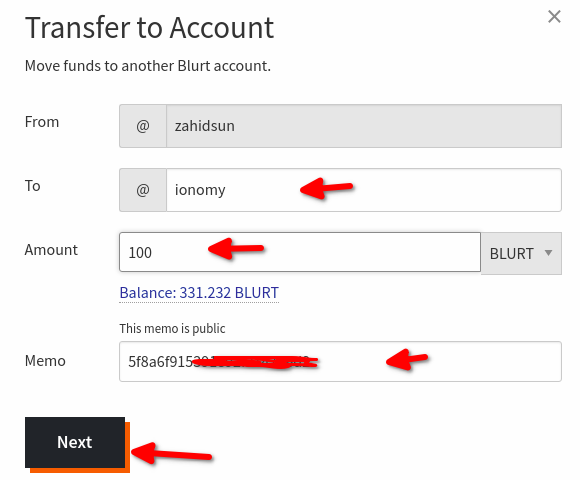Click the @ prefix beside zahidsun
This screenshot has width=580, height=480.
click(x=143, y=126)
